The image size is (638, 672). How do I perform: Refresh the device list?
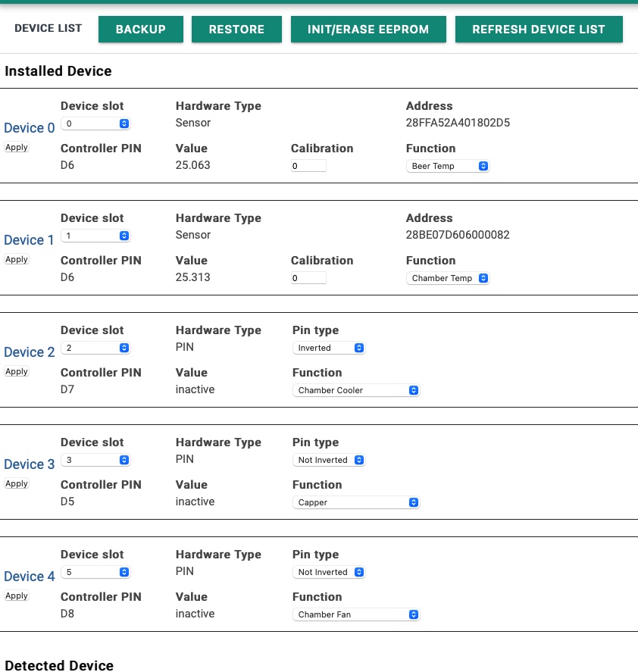tap(539, 29)
